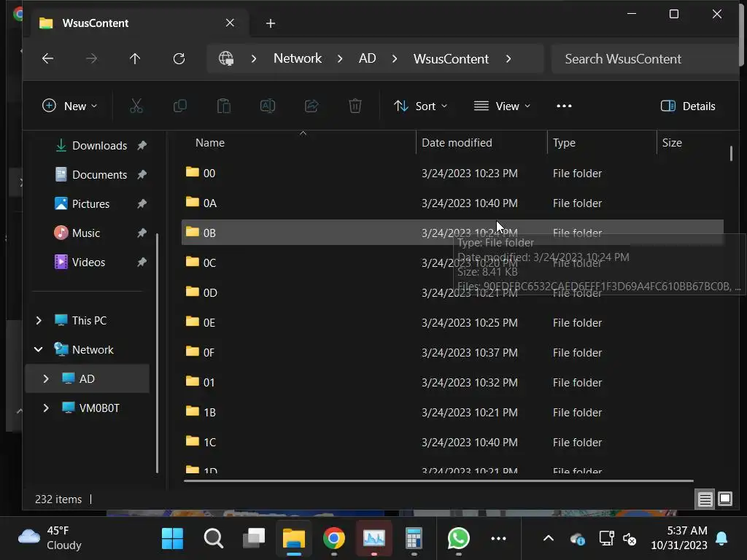Switch to large thumbnails view icon
Screen dimensions: 747x560
coord(725,499)
